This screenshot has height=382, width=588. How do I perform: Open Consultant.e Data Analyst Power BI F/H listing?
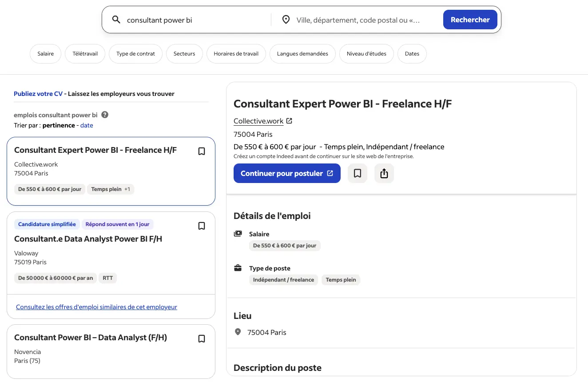tap(88, 239)
